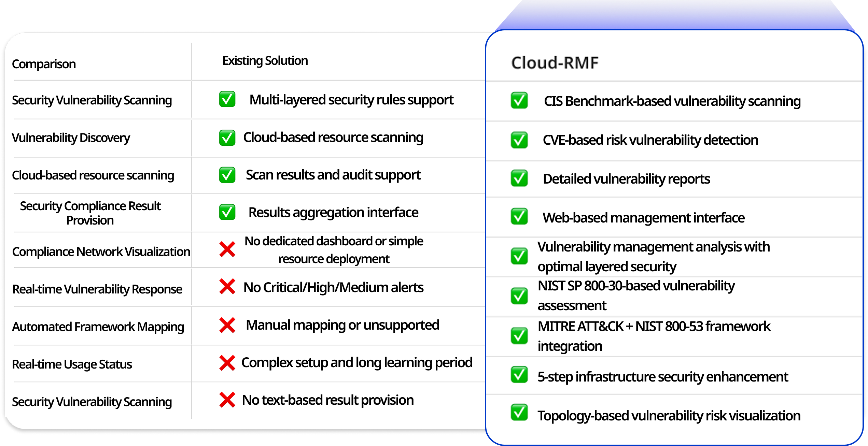
Task: Click checkmark for CIS Benchmark-based vulnerability scanning
Action: [519, 100]
